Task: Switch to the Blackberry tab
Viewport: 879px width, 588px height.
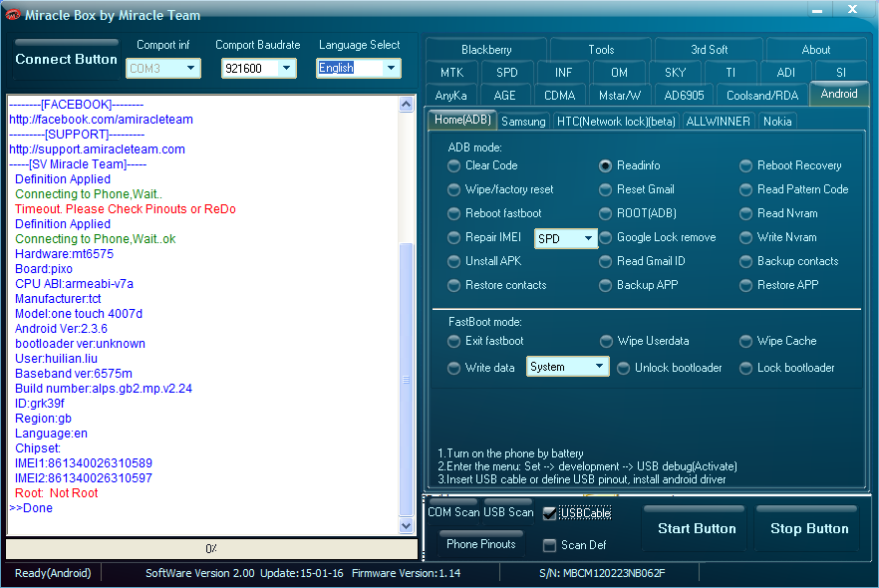Action: 486,49
